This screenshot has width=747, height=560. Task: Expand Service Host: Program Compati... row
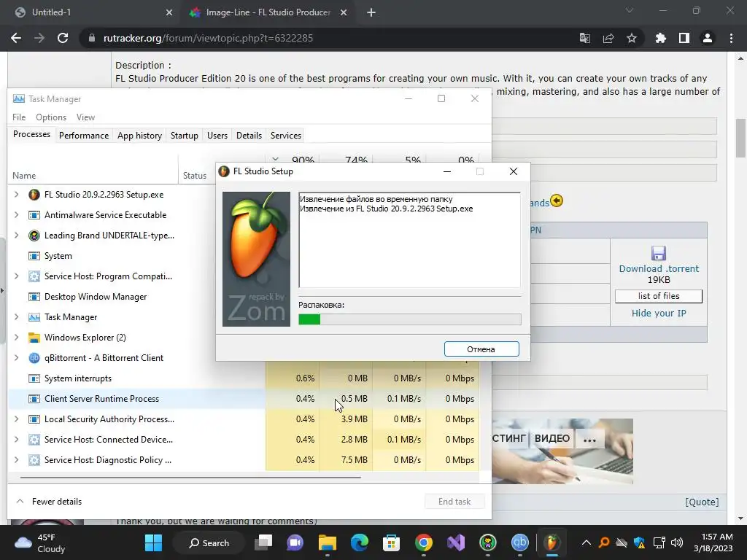[x=16, y=276]
